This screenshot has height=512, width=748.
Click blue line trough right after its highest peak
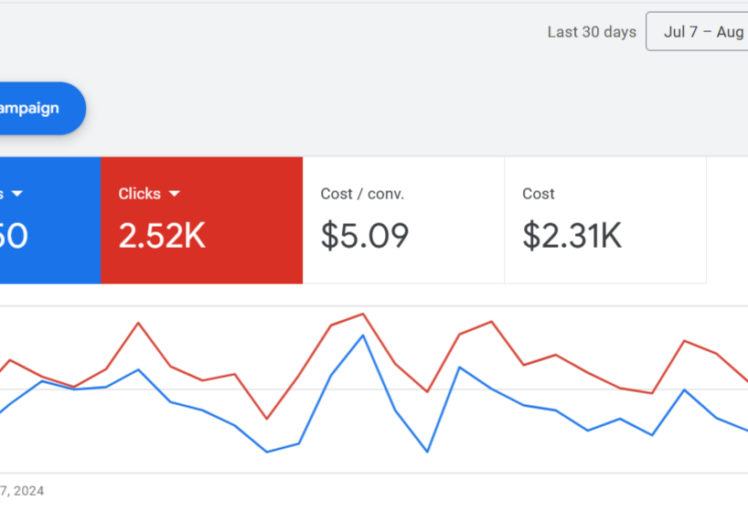click(427, 452)
